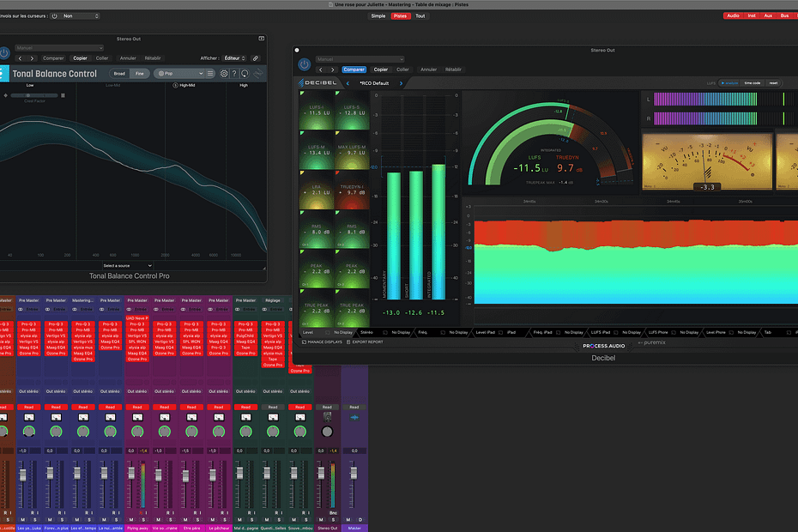Click the Crest Factor slider
This screenshot has width=798, height=532.
[34, 95]
